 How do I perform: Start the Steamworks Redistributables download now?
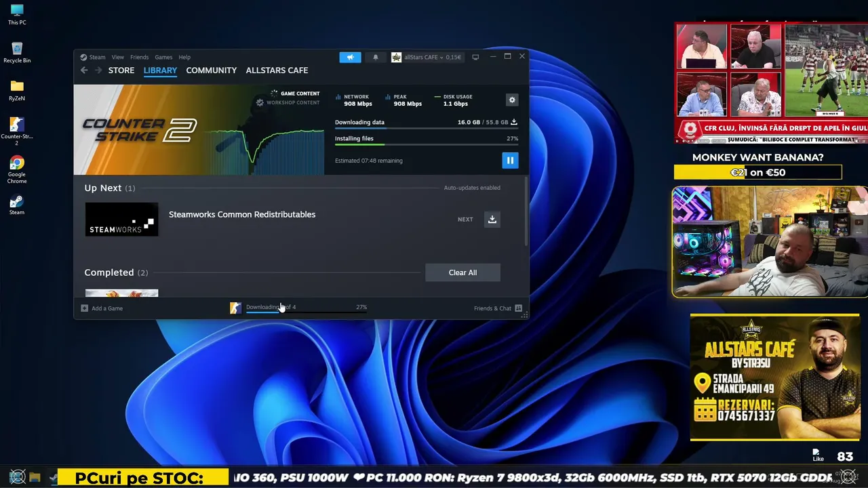[x=492, y=219]
